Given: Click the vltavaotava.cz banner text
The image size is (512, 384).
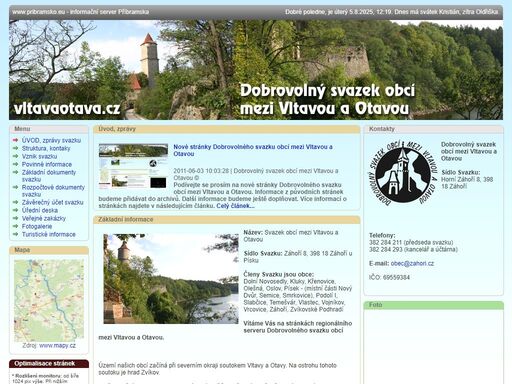Looking at the screenshot, I should (x=67, y=108).
